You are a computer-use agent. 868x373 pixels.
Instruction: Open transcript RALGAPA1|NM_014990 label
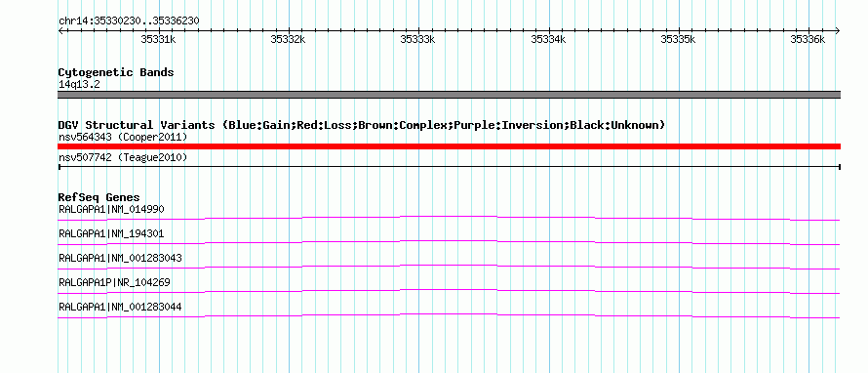tap(111, 210)
